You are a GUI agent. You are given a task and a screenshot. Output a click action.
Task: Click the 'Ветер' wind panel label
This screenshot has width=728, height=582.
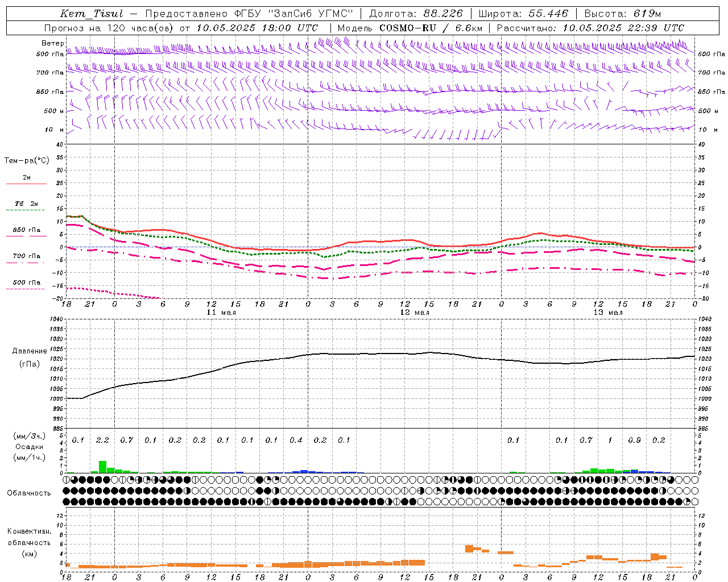pos(52,43)
